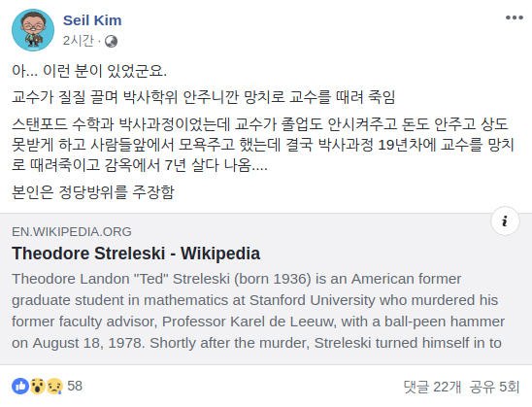Image resolution: width=532 pixels, height=407 pixels.
Task: Click the line about 망치로 교수를 때려 죽임
Action: coord(203,97)
